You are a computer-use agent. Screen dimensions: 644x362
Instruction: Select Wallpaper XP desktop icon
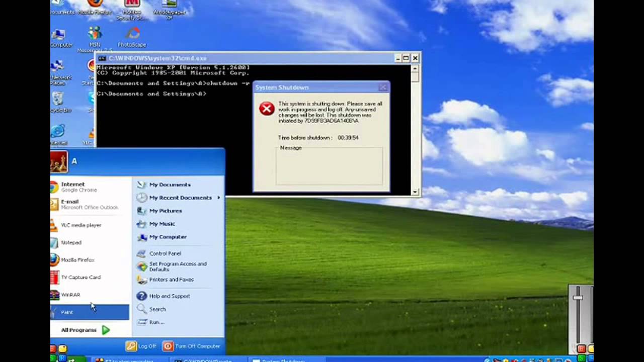pos(170,10)
